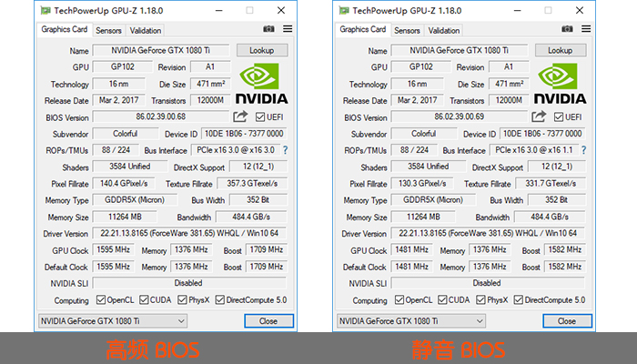Toggle DirectCompute 5.0 checkbox in right window
637x364 pixels.
pyautogui.click(x=519, y=299)
